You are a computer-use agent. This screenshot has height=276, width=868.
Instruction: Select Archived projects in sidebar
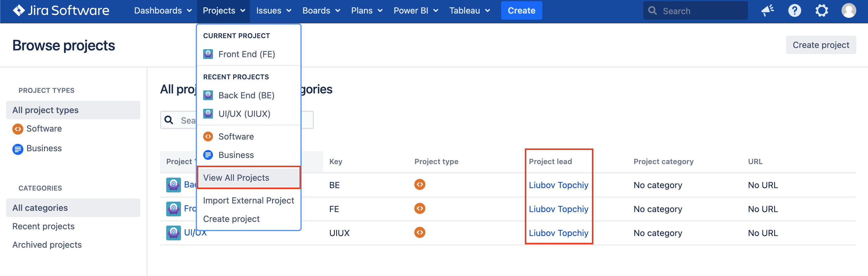point(47,244)
